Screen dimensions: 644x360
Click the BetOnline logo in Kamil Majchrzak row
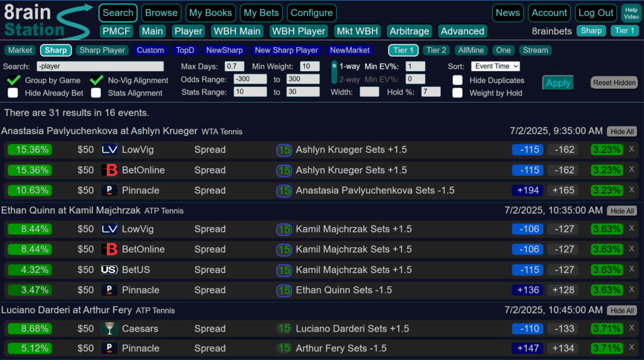click(x=109, y=249)
